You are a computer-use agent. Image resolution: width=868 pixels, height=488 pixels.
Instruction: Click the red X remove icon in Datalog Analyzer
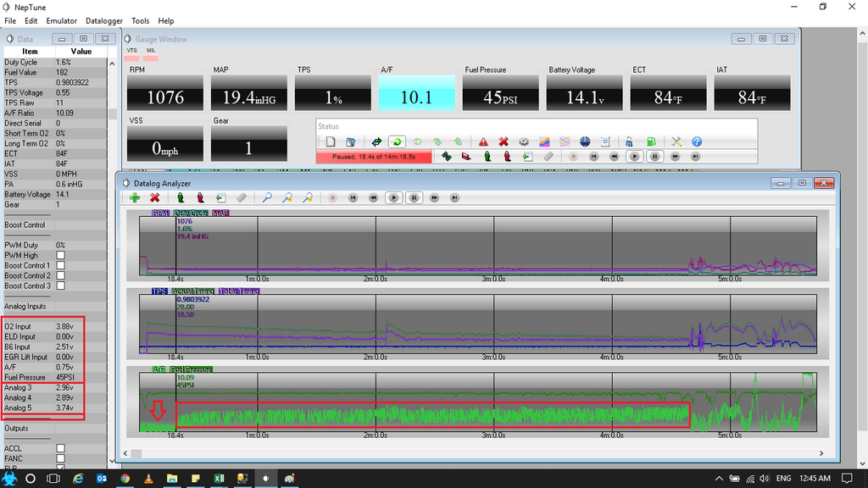[155, 197]
